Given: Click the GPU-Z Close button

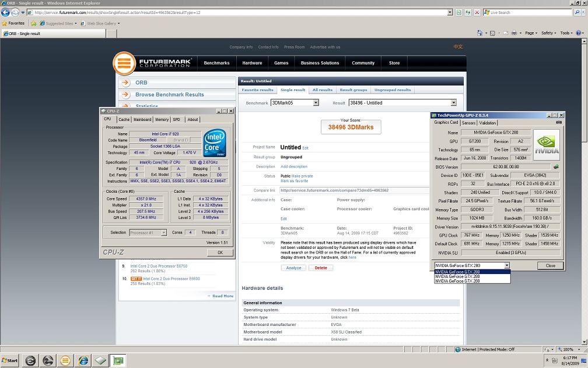Looking at the screenshot, I should point(550,265).
